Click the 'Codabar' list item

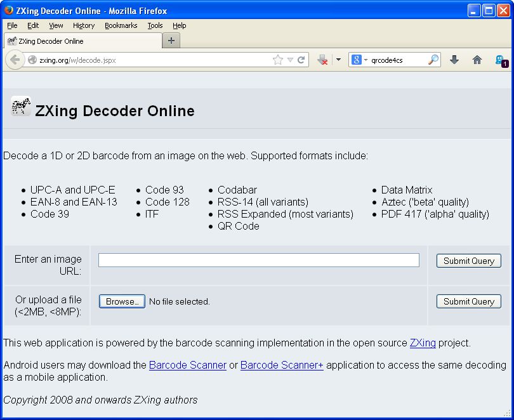237,190
